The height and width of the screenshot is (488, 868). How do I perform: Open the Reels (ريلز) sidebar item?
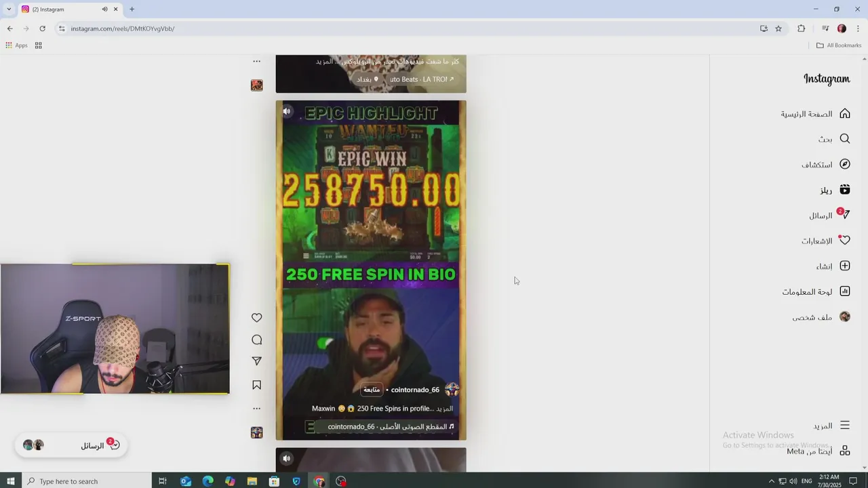pyautogui.click(x=834, y=190)
